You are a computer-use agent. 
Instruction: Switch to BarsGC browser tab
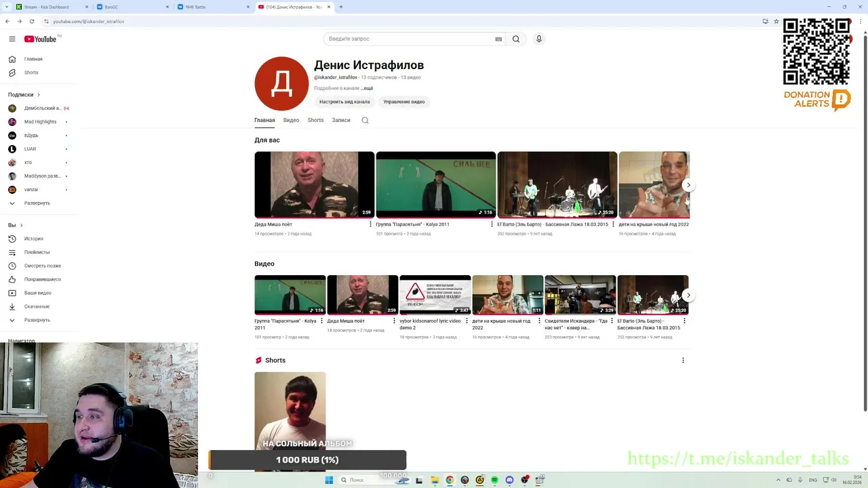coord(131,7)
